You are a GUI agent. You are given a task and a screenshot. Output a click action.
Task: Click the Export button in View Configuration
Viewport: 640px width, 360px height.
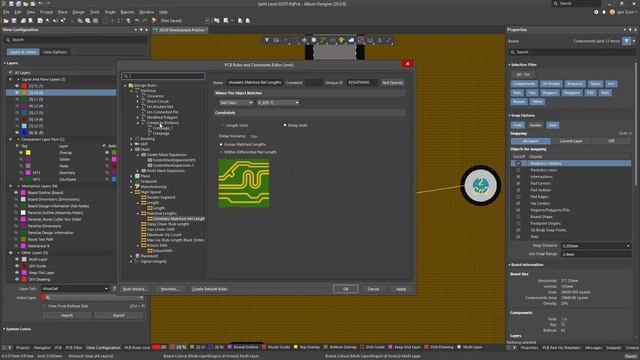coord(119,316)
